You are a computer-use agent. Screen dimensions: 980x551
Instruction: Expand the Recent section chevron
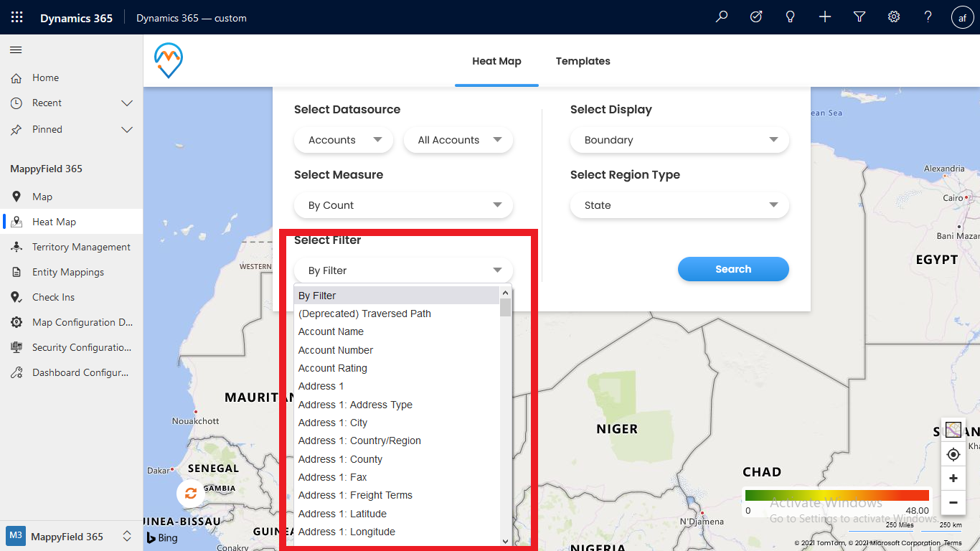click(x=127, y=103)
